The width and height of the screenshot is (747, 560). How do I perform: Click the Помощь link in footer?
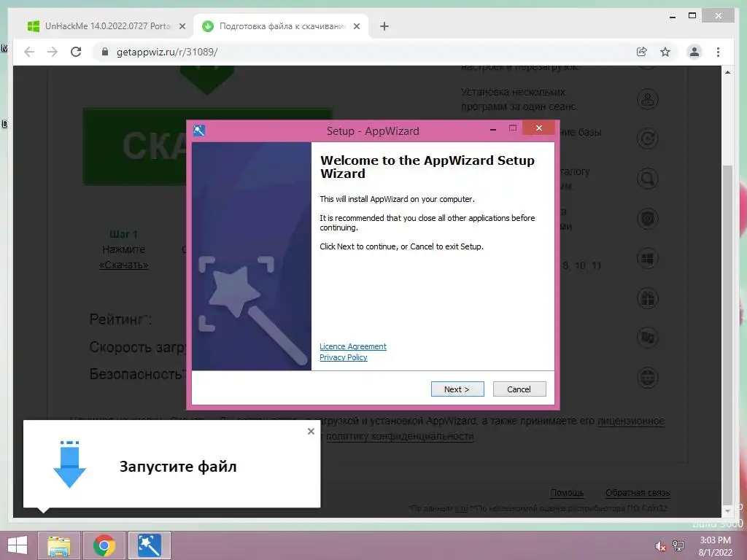[x=567, y=493]
